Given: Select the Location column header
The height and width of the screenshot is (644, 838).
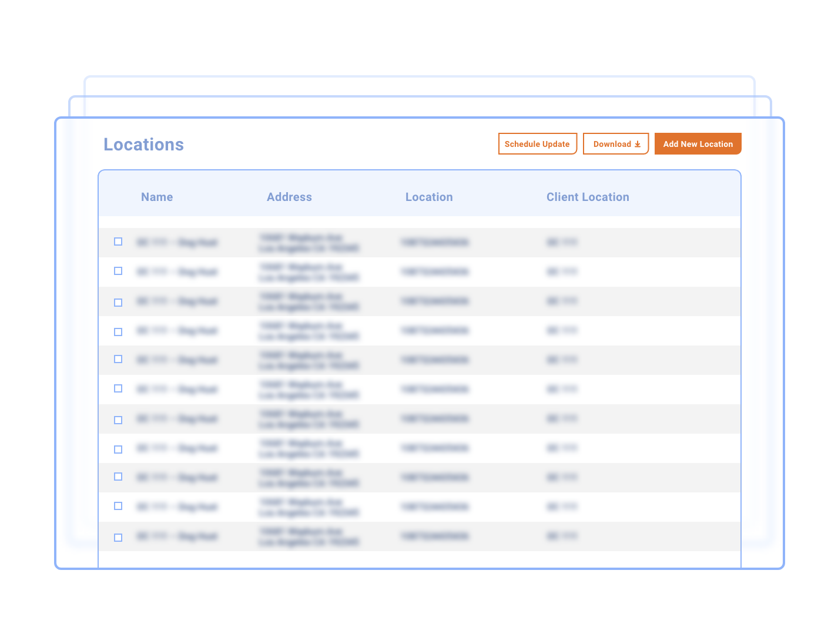Looking at the screenshot, I should pyautogui.click(x=429, y=197).
